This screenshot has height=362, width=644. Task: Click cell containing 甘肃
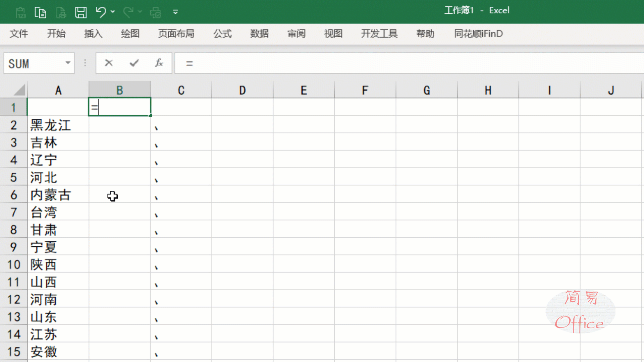58,229
